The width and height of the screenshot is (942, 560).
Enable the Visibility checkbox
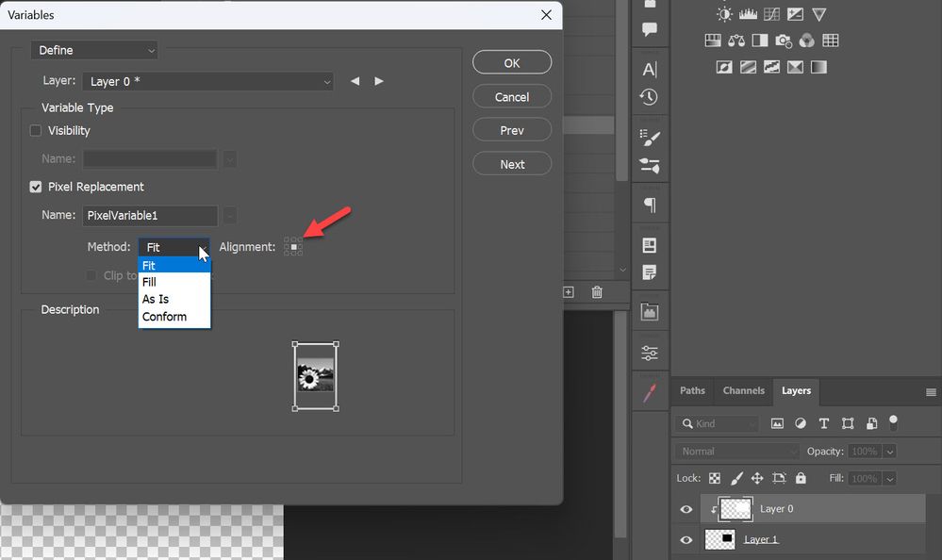pyautogui.click(x=35, y=130)
